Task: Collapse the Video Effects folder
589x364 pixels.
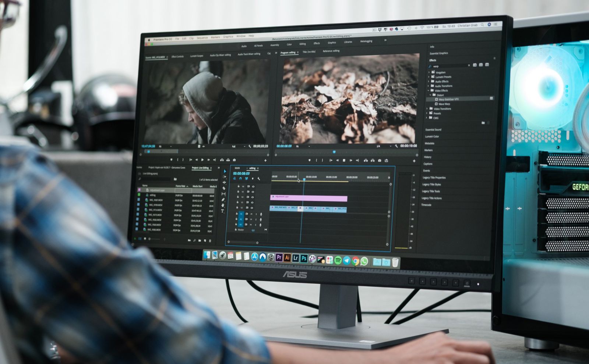Action: coord(428,90)
